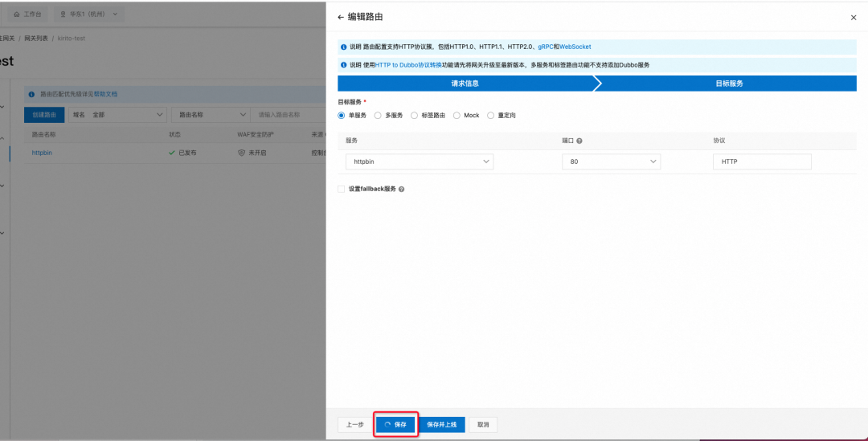868x441 pixels.
Task: Click the 状态 column header
Action: pyautogui.click(x=175, y=134)
